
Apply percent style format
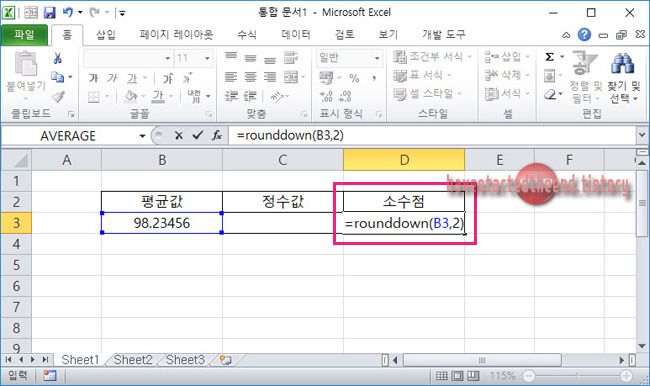[x=354, y=78]
